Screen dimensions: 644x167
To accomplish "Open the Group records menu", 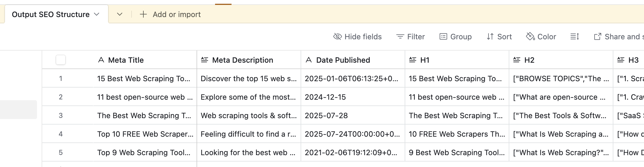I will 456,37.
